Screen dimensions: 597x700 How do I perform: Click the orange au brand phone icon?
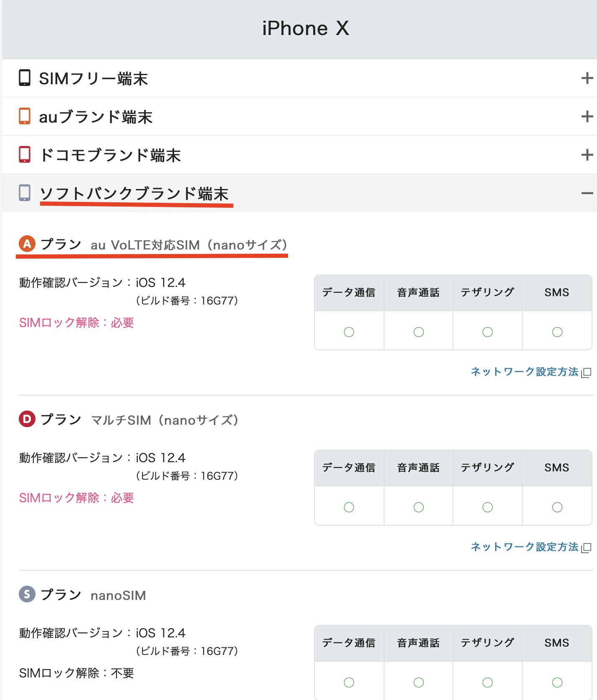click(x=25, y=116)
